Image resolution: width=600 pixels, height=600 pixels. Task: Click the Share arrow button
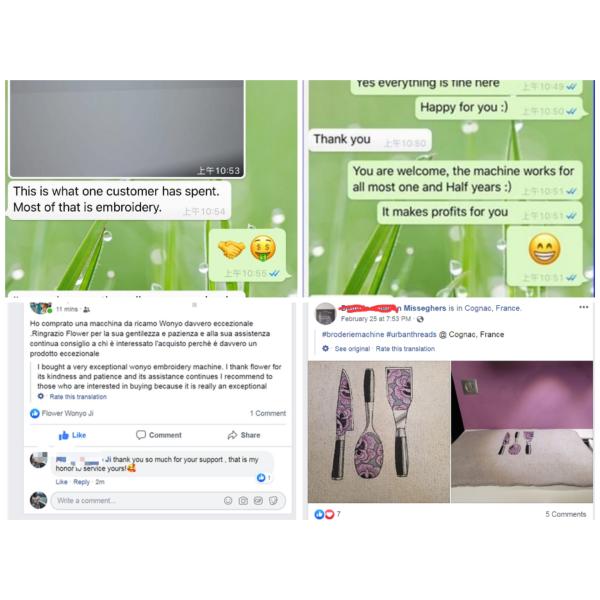point(244,435)
